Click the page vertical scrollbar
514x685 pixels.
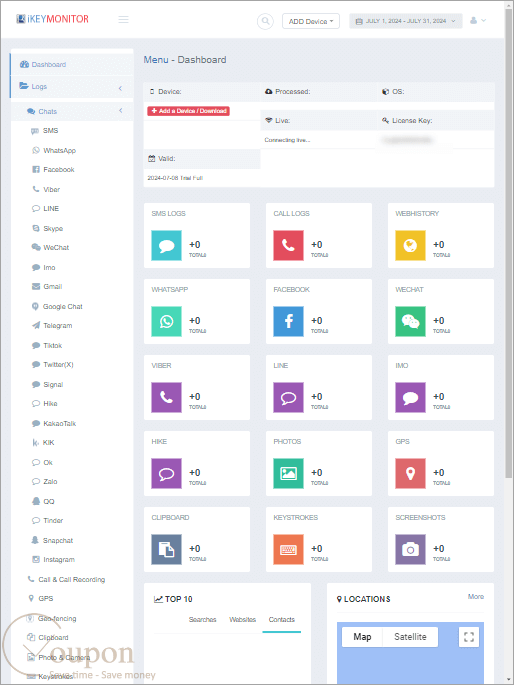(x=509, y=242)
